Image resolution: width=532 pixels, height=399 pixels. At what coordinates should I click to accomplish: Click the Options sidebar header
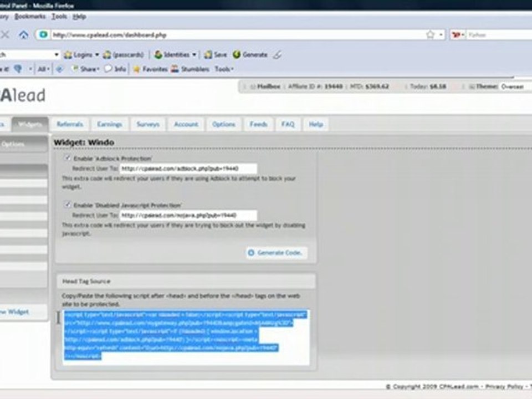23,144
